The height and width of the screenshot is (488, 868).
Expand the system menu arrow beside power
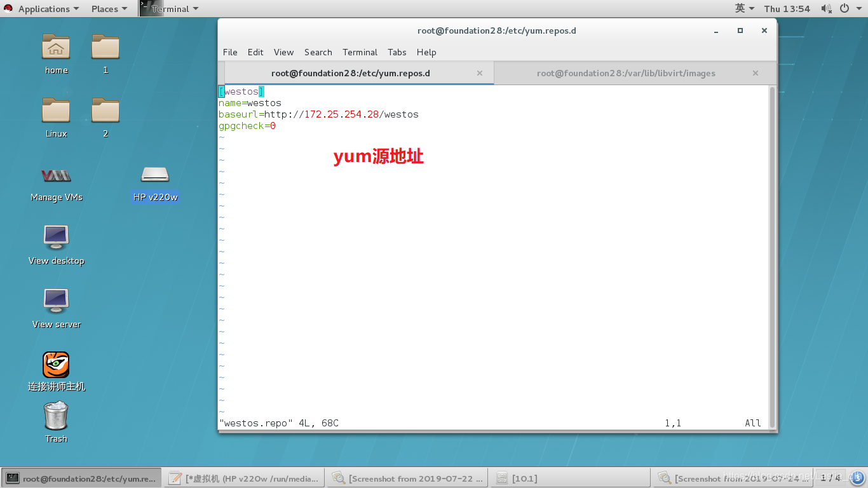pos(859,9)
